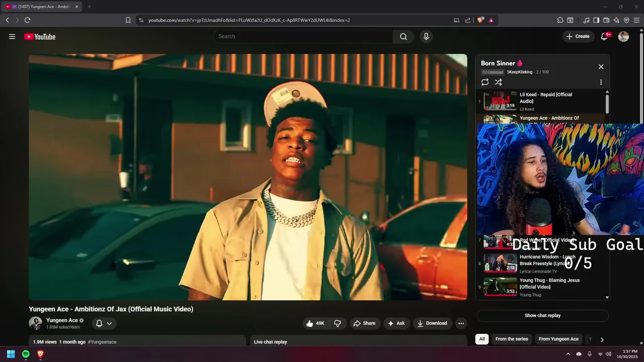Open subscription notification bell dropdown
The image size is (644, 362).
[x=104, y=323]
